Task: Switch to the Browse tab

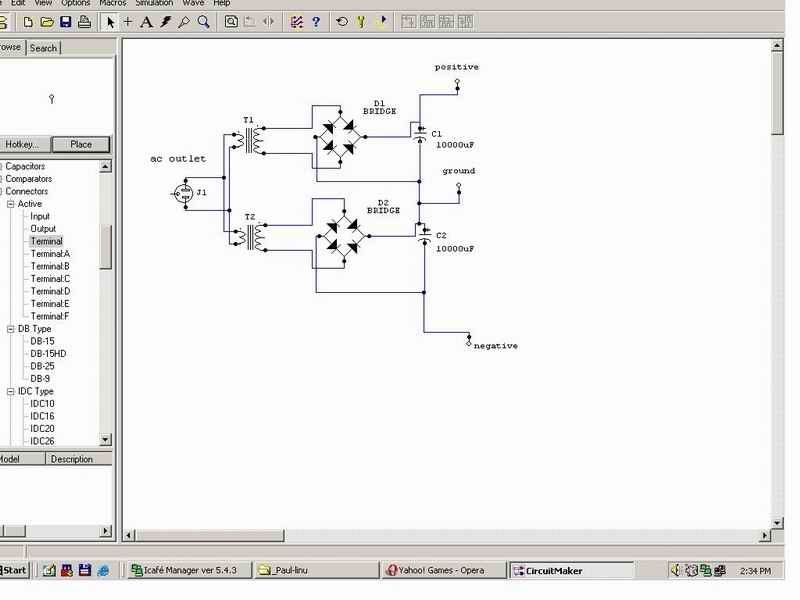Action: pos(11,47)
